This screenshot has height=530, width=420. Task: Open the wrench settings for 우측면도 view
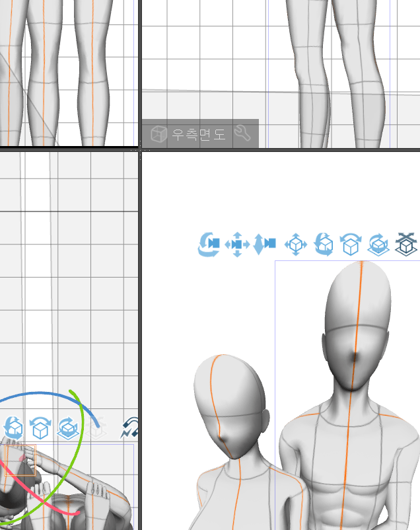click(242, 133)
